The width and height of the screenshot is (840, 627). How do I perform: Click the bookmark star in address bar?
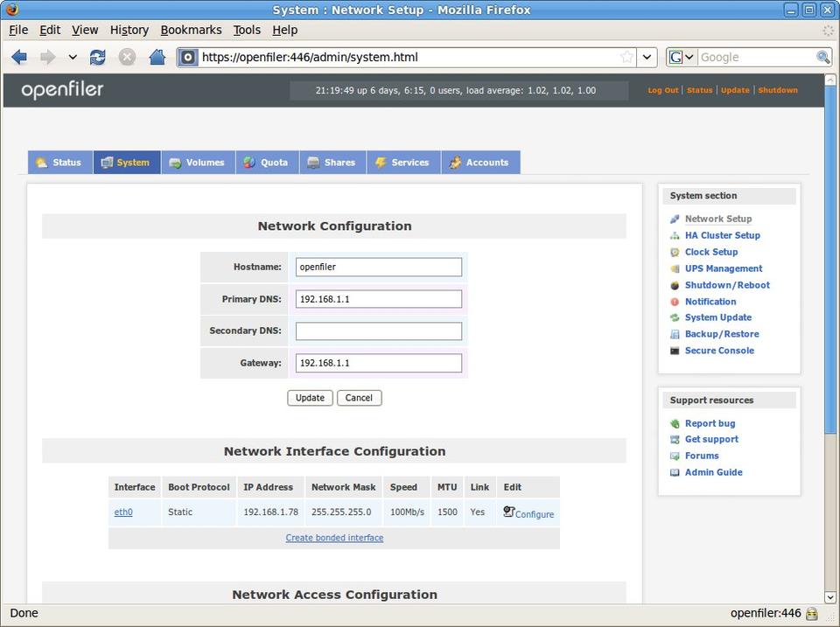(626, 57)
